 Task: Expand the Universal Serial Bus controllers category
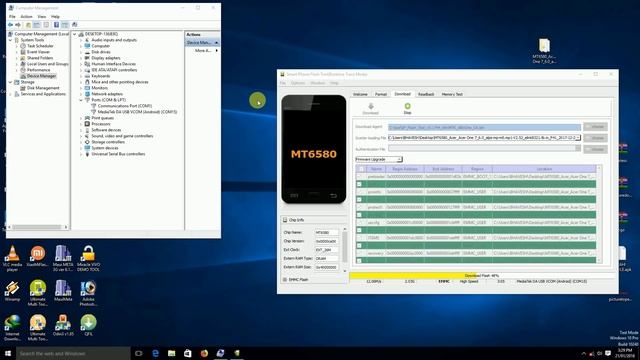click(x=81, y=154)
